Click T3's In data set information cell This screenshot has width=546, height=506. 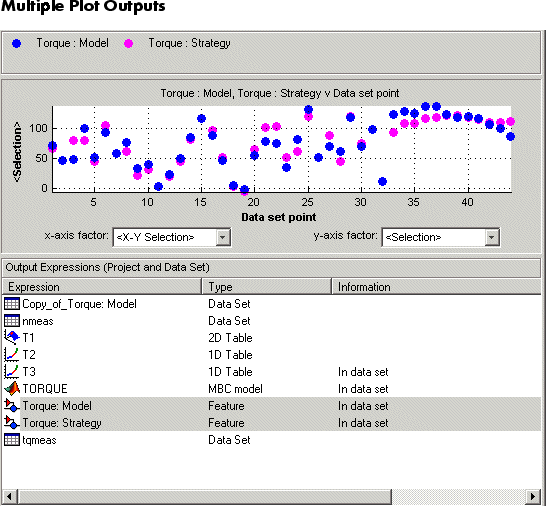(363, 372)
